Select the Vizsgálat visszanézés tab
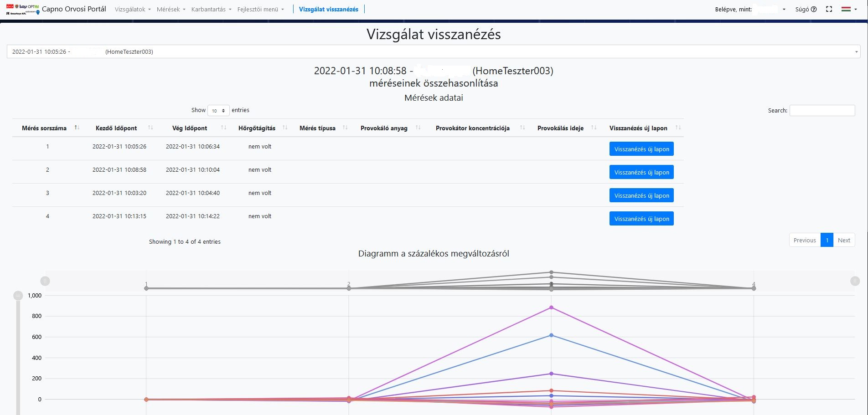This screenshot has height=415, width=868. (x=328, y=9)
